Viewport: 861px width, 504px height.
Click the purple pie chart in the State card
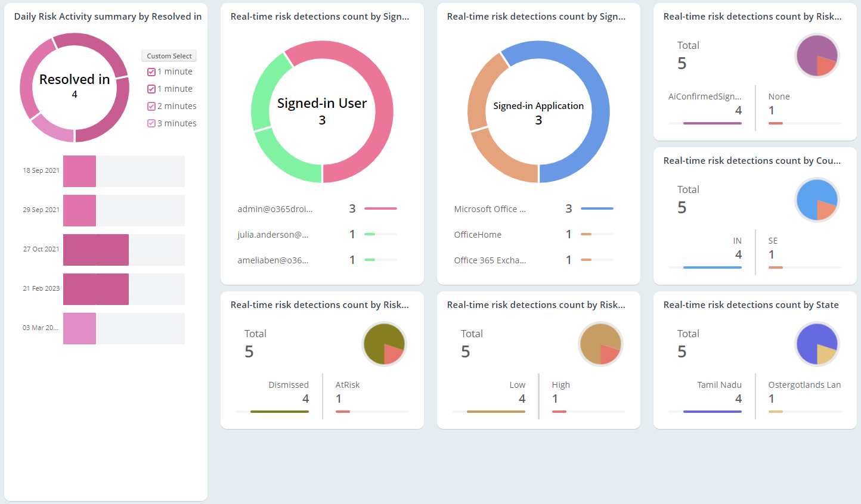coord(817,344)
